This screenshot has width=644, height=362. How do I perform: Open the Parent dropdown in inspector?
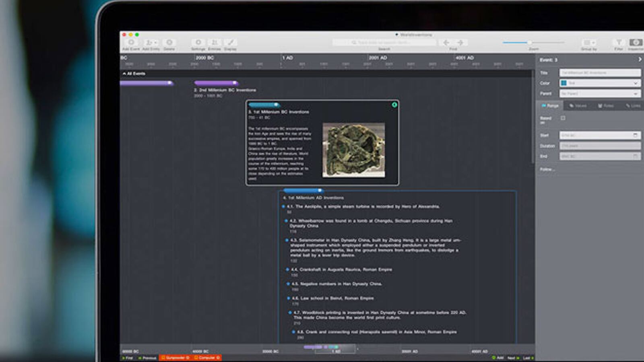coord(599,94)
